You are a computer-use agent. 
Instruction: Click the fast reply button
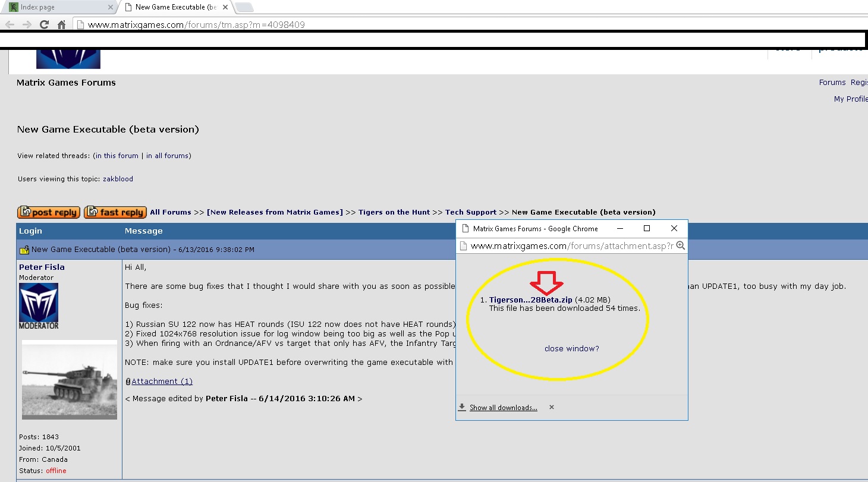(x=115, y=212)
